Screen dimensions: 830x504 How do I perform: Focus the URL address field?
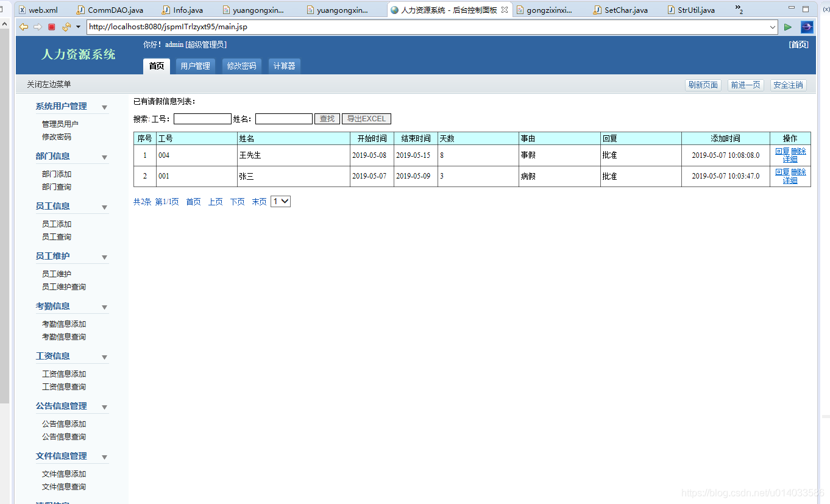(x=427, y=27)
